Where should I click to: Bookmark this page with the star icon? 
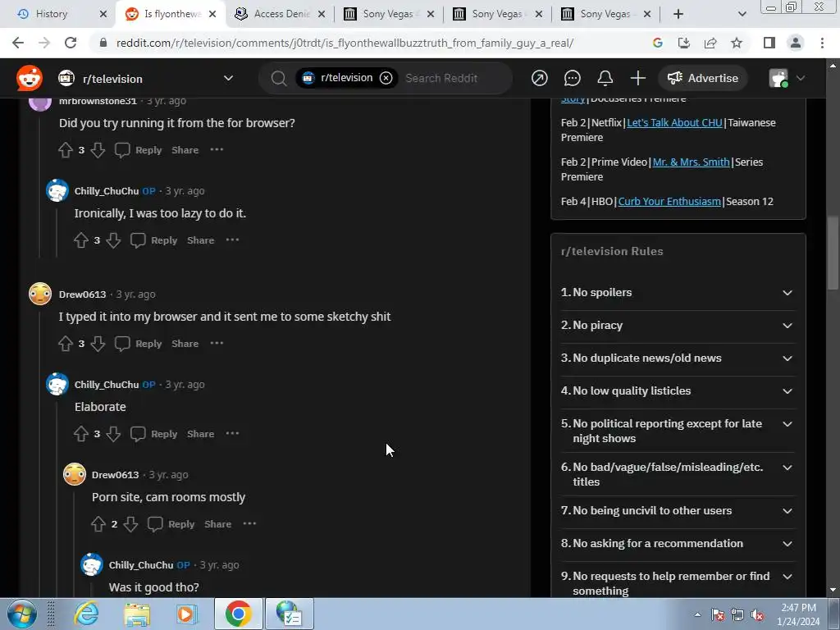pos(737,43)
